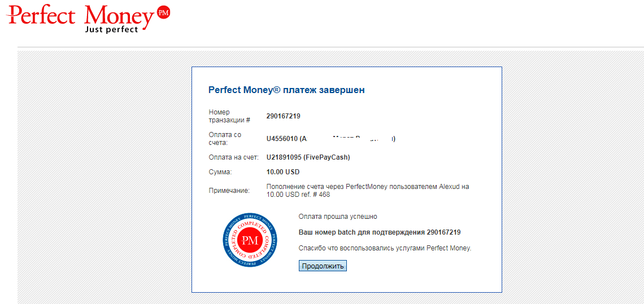Click the 'Спасибо что воспользовались услугами' text
Image resolution: width=644 pixels, height=304 pixels.
pos(385,248)
